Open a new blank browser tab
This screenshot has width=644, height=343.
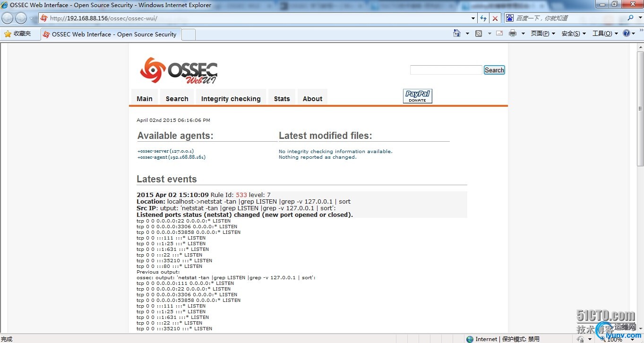[x=189, y=34]
